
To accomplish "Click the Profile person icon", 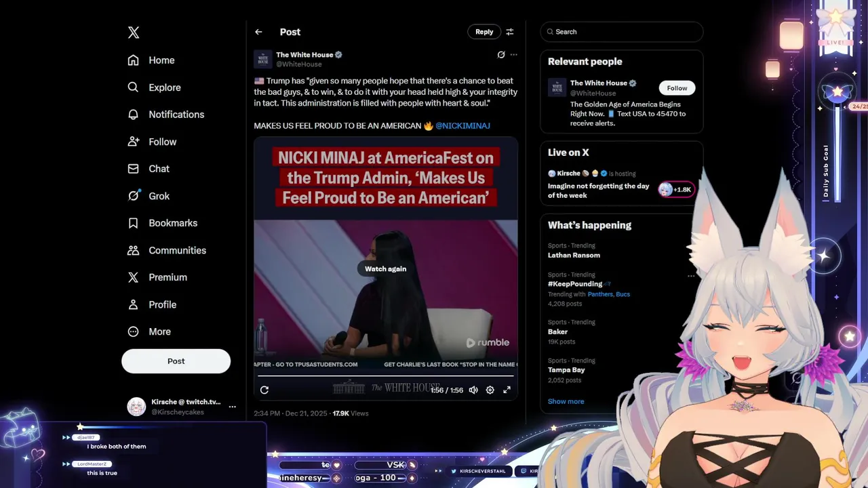I will [134, 304].
